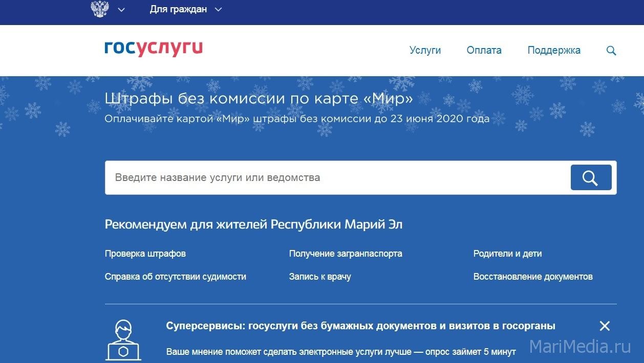Open the "Штрафы без комиссии" banner headline
This screenshot has height=363, width=644.
coord(259,99)
